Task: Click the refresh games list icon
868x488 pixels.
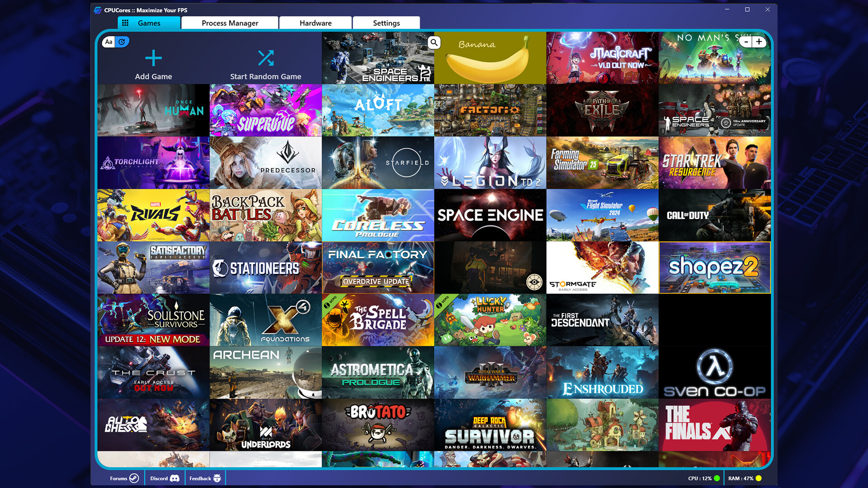Action: click(121, 42)
